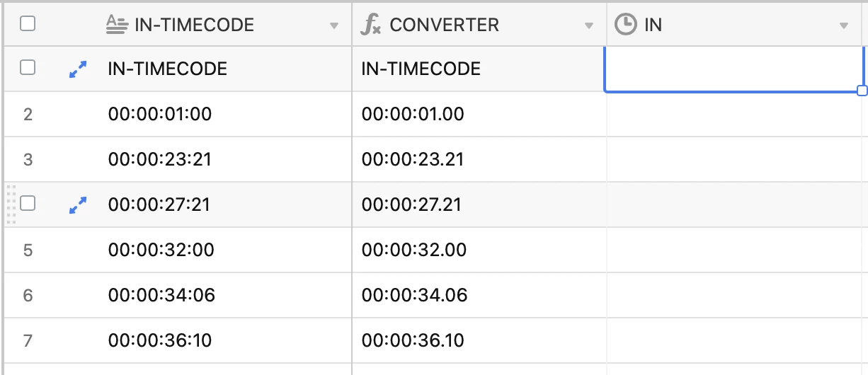The image size is (868, 375).
Task: Select the CONVERTER column header
Action: 479,25
